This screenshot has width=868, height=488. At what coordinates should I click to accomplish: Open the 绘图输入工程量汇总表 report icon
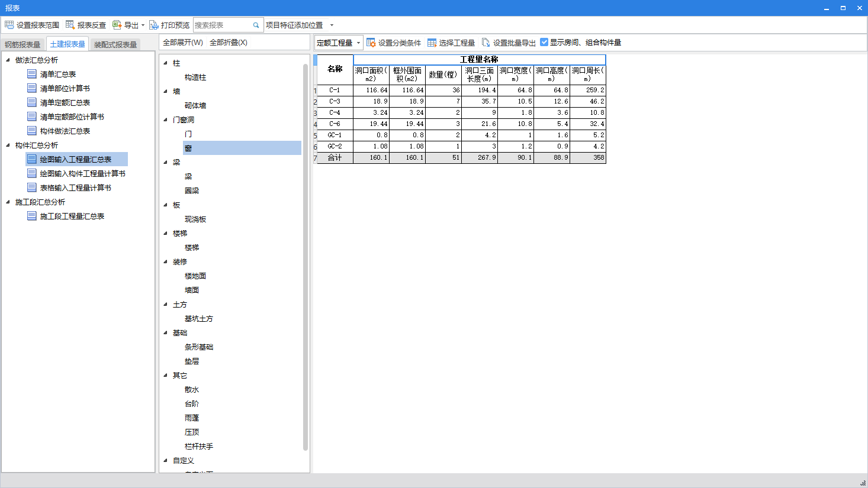click(x=32, y=159)
